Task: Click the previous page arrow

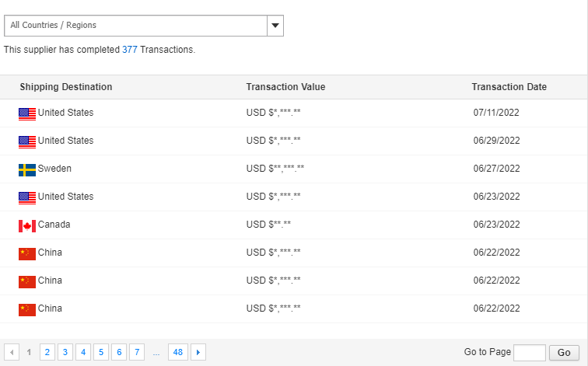Action: [12, 353]
